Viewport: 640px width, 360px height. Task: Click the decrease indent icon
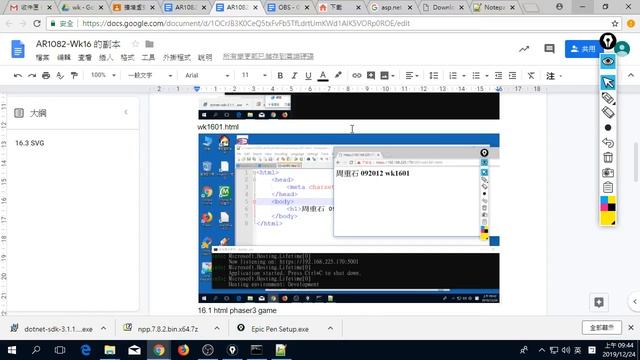pyautogui.click(x=498, y=76)
